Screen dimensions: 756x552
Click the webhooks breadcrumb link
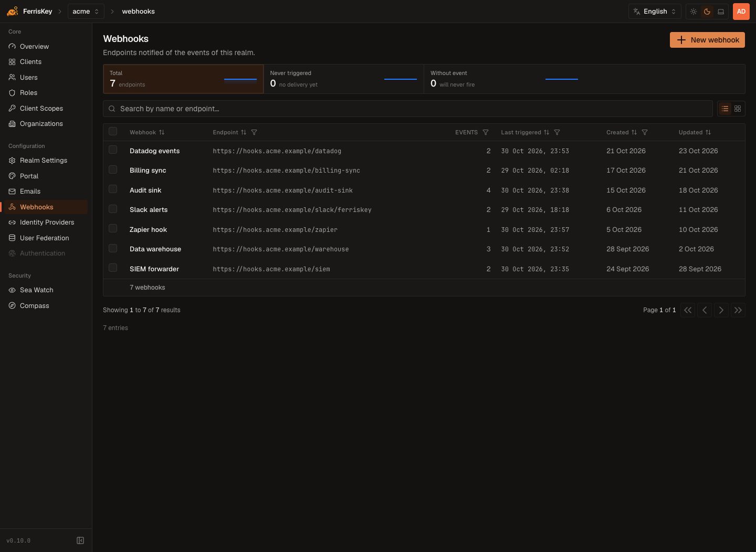(x=138, y=12)
